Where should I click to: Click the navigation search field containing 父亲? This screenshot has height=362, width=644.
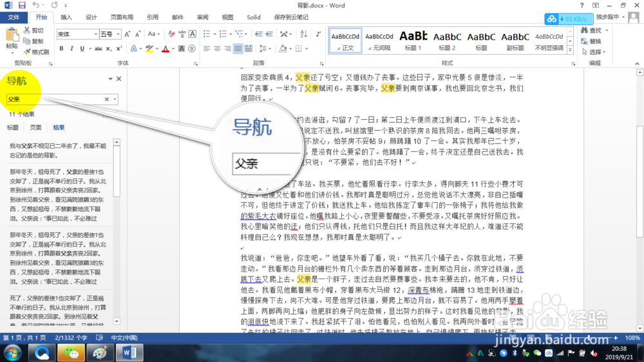point(55,99)
